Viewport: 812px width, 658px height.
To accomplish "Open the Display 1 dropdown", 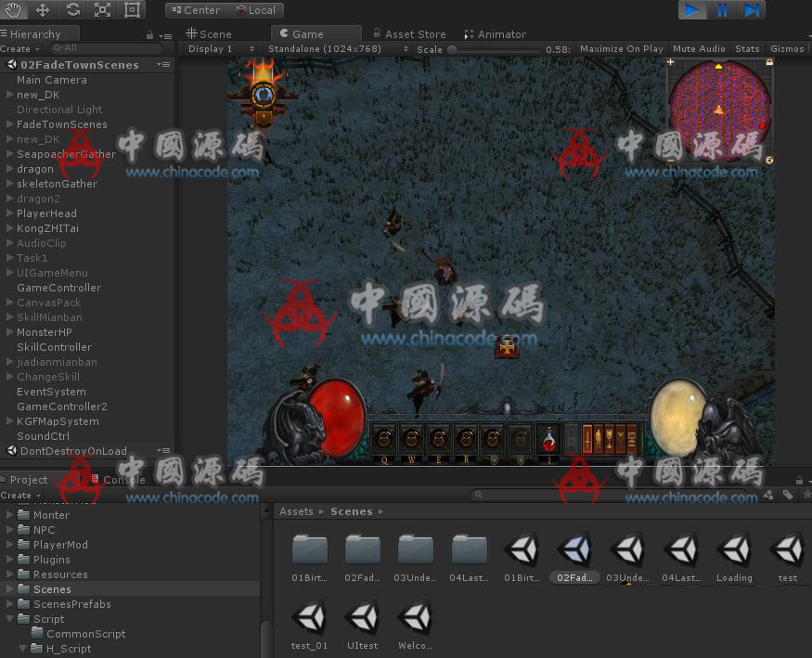I will click(221, 49).
